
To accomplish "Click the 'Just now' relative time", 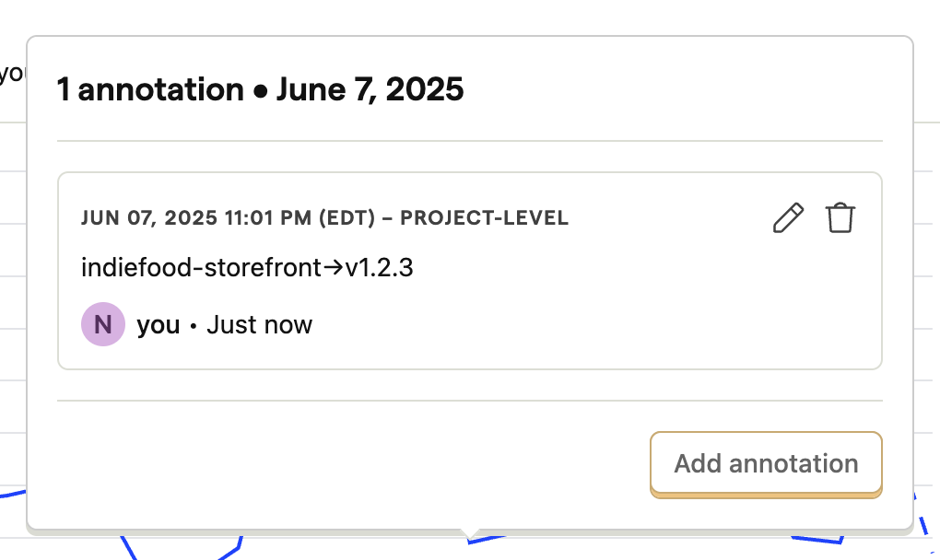I will point(260,325).
